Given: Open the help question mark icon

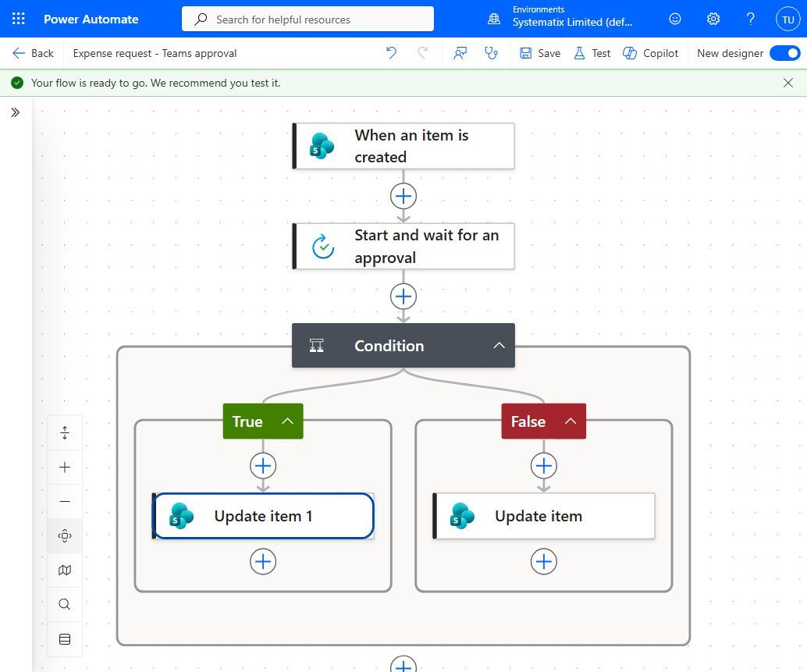Looking at the screenshot, I should [x=750, y=19].
